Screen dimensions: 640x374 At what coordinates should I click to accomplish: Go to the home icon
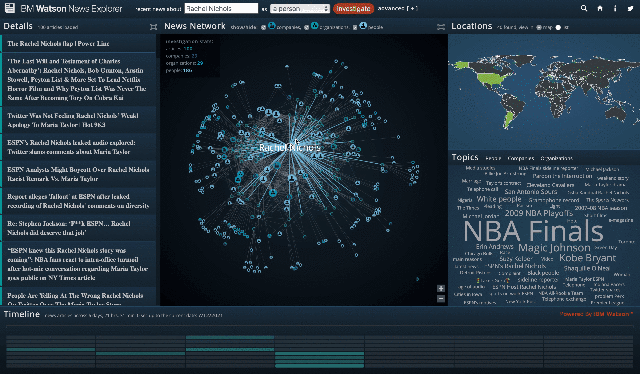[600, 8]
